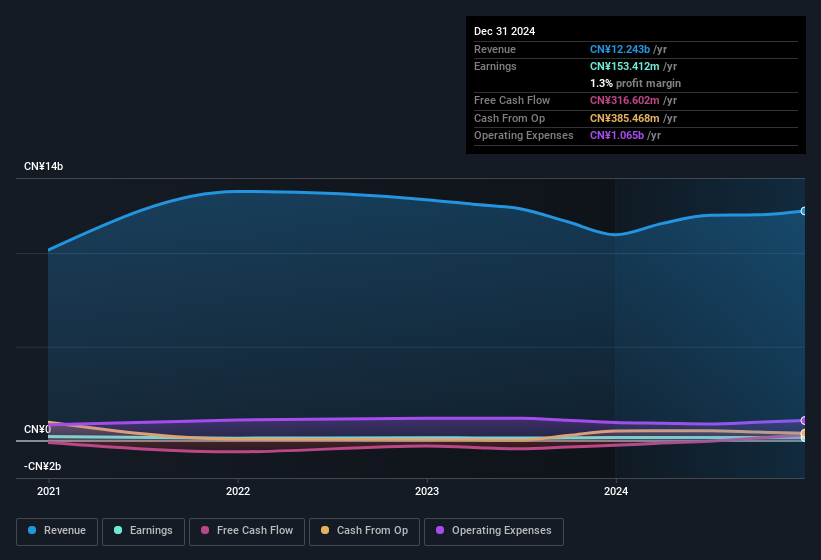
Task: Select the 2023 x-axis label
Action: tap(427, 491)
